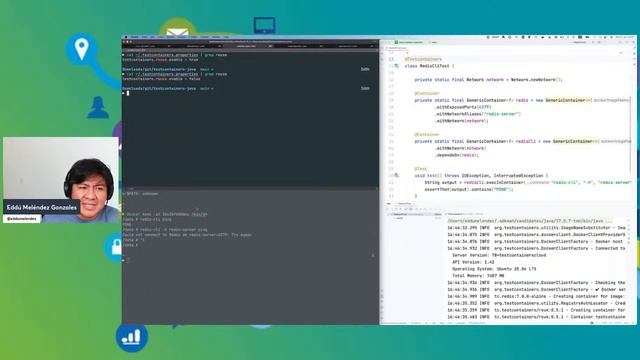Open the run configuration selector in IntelliJ toolbar
This screenshot has width=640, height=360.
pos(580,42)
